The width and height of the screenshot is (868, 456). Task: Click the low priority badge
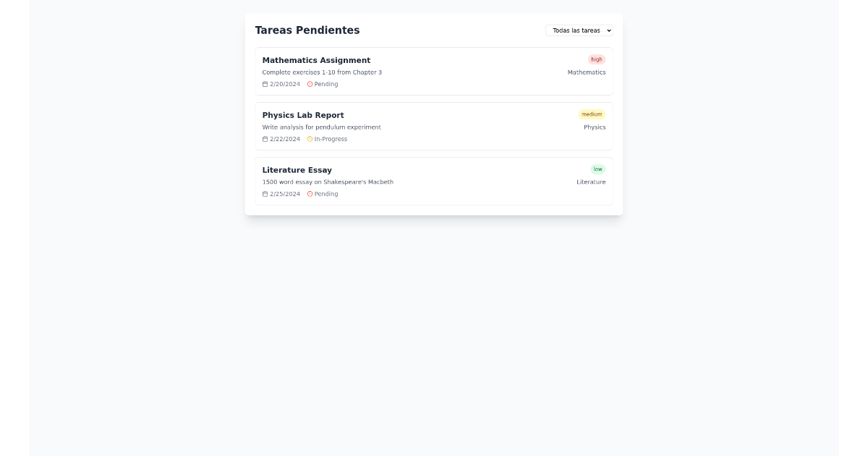point(597,169)
